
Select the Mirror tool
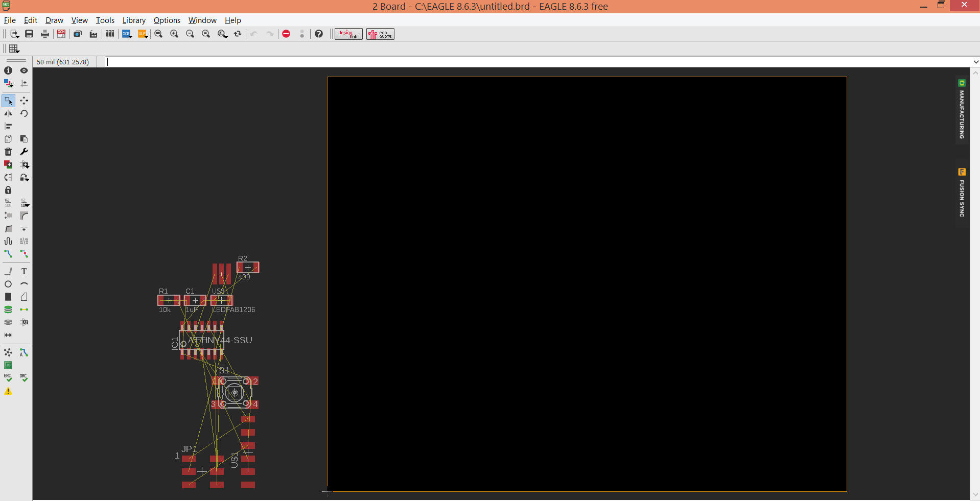click(8, 113)
